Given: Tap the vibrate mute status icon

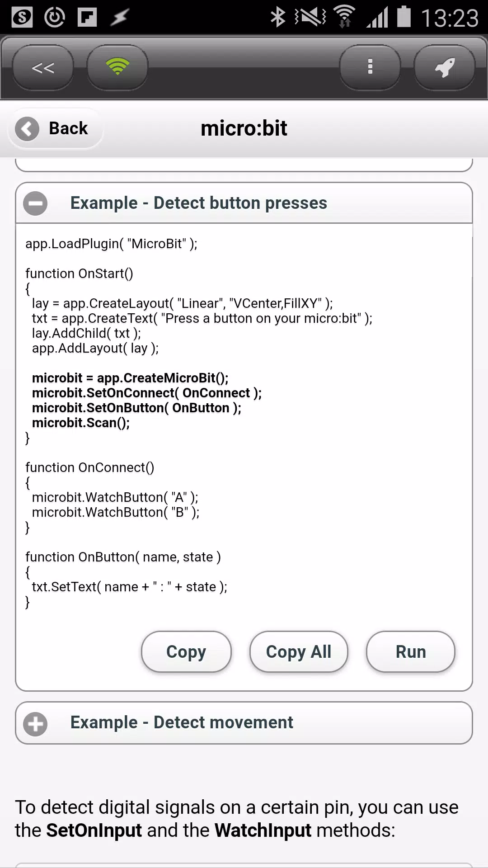Looking at the screenshot, I should point(310,18).
